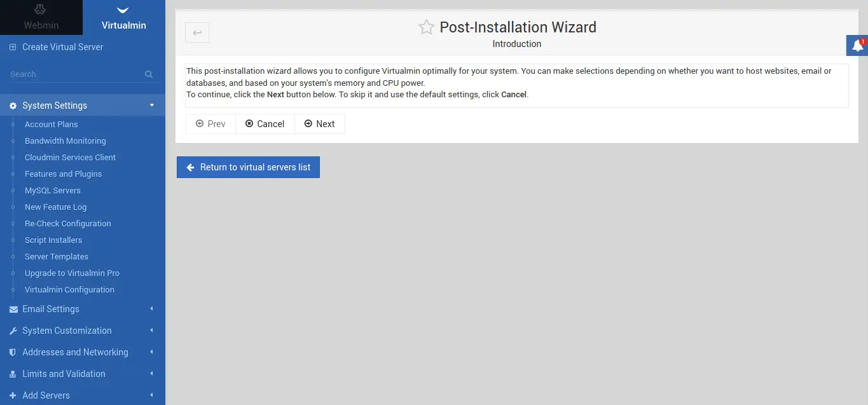Image resolution: width=868 pixels, height=405 pixels.
Task: Click Return to virtual servers list
Action: (x=248, y=167)
